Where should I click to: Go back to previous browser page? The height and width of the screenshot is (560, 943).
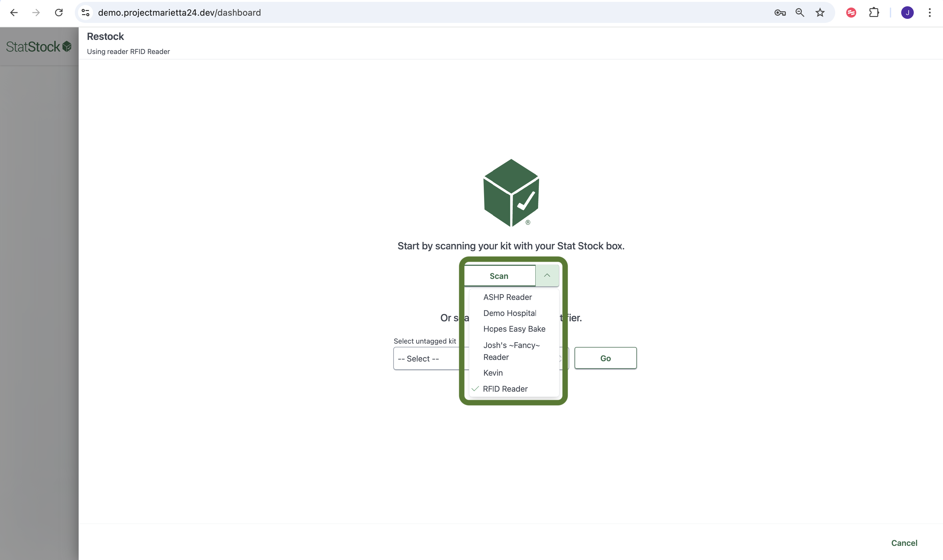(x=14, y=13)
